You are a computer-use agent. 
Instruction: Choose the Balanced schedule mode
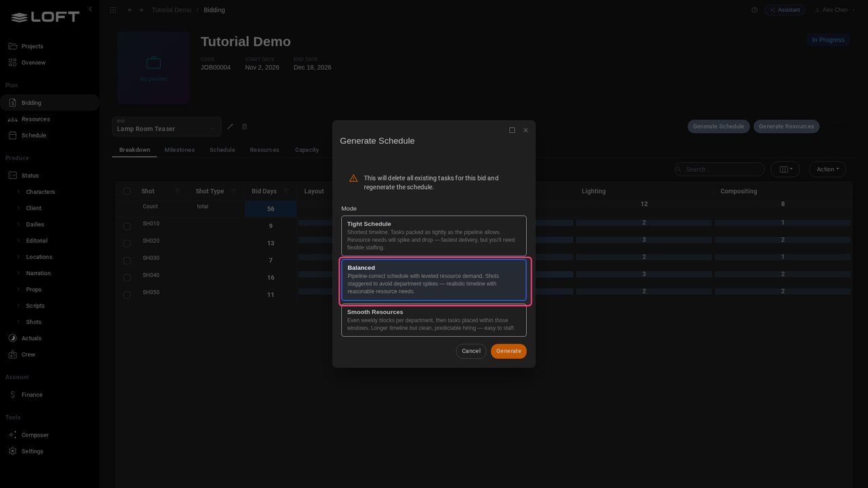[434, 280]
